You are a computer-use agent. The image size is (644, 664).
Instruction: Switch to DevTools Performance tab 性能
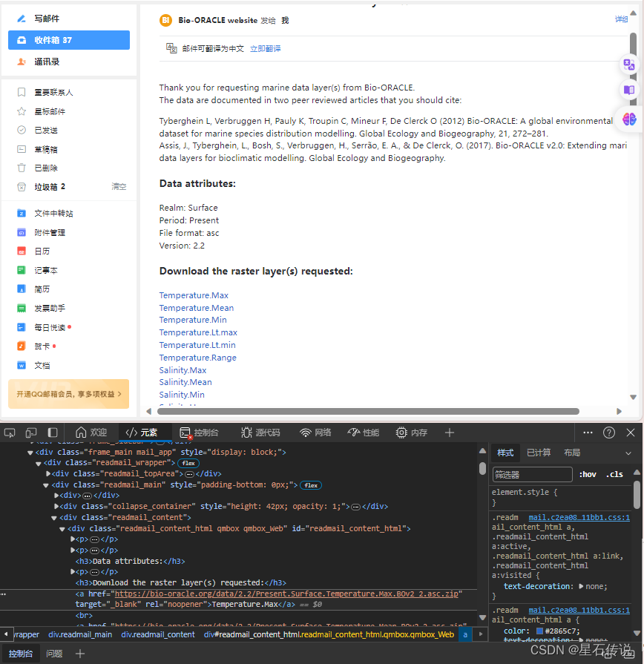[x=364, y=433]
